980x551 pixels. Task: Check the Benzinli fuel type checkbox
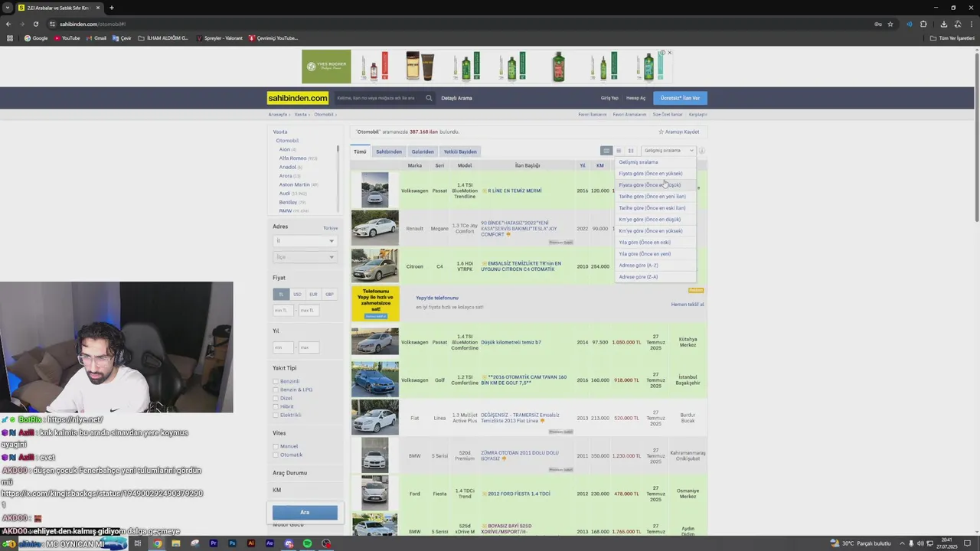coord(276,381)
